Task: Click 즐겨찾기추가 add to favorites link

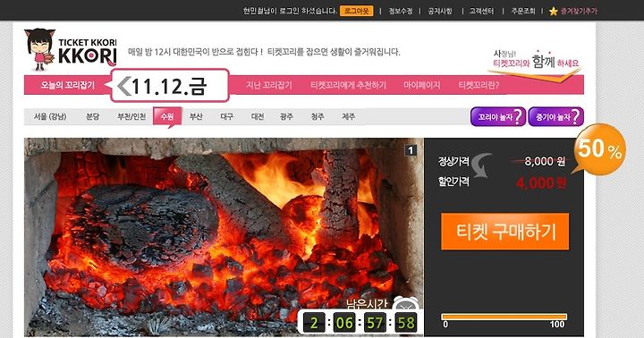Action: [579, 11]
